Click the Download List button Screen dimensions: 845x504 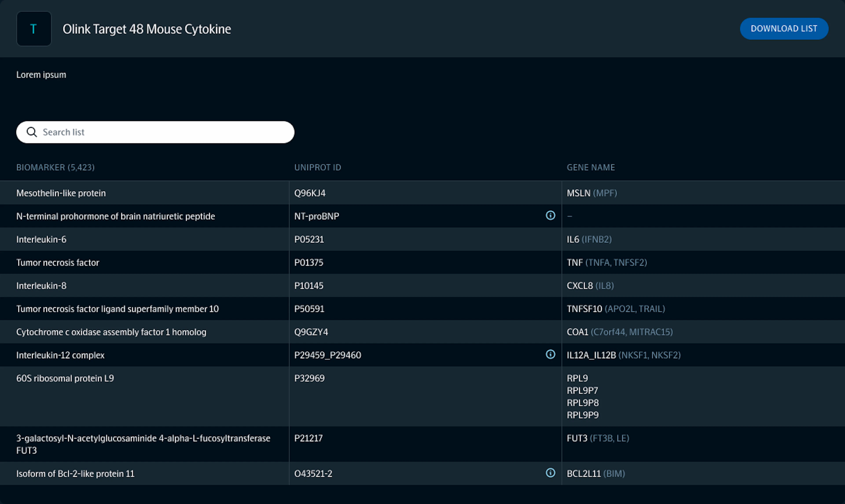784,29
